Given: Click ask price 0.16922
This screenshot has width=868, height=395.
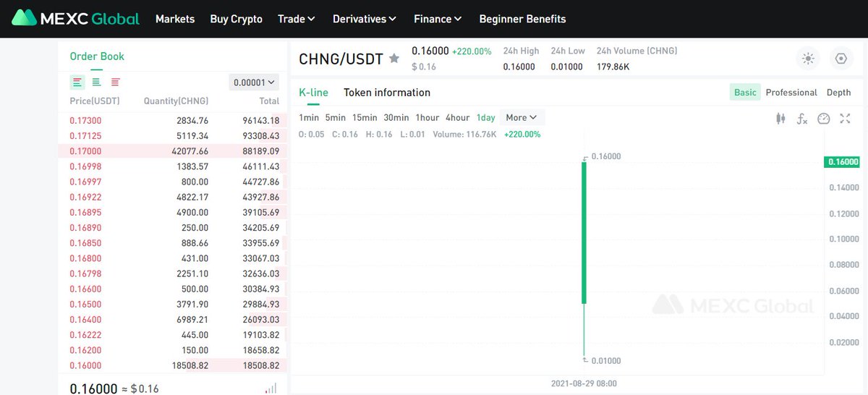Looking at the screenshot, I should 85,197.
